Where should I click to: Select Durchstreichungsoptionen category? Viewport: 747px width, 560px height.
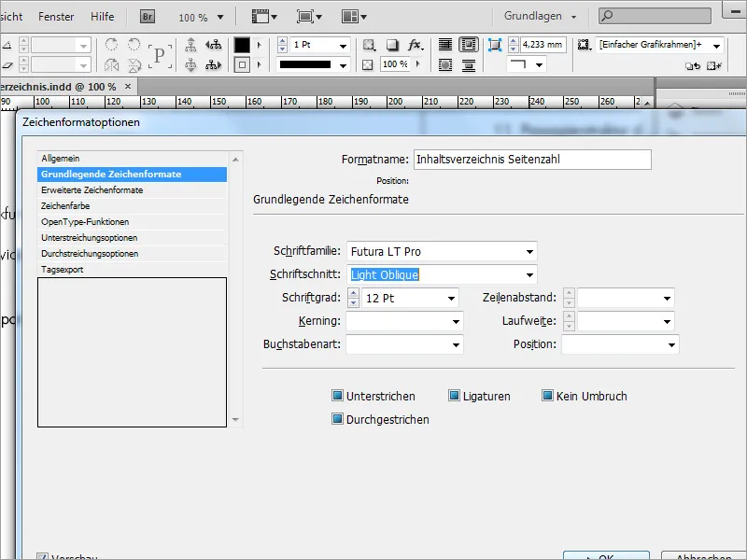(x=132, y=253)
